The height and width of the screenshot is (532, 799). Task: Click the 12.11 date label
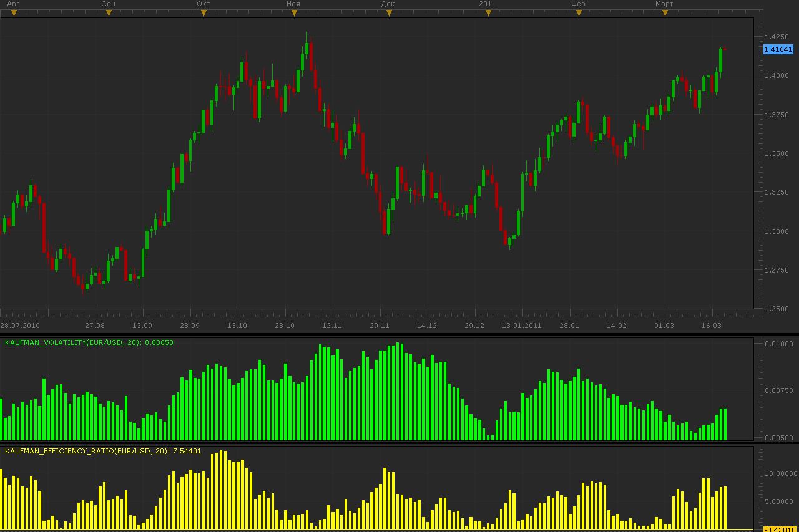point(332,326)
